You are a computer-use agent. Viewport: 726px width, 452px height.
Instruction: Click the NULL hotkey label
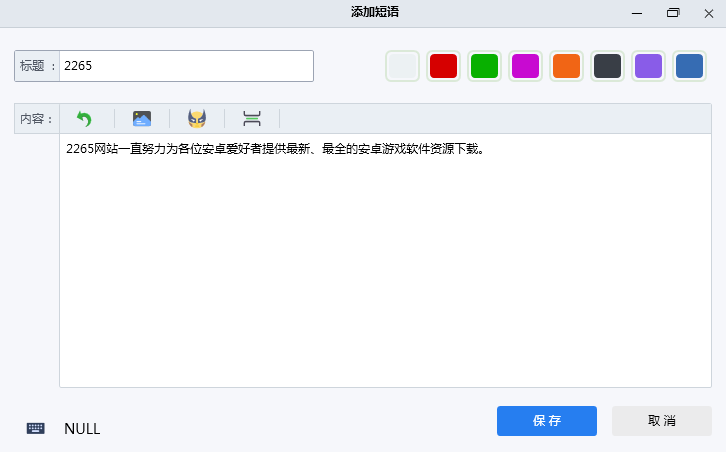click(x=82, y=429)
